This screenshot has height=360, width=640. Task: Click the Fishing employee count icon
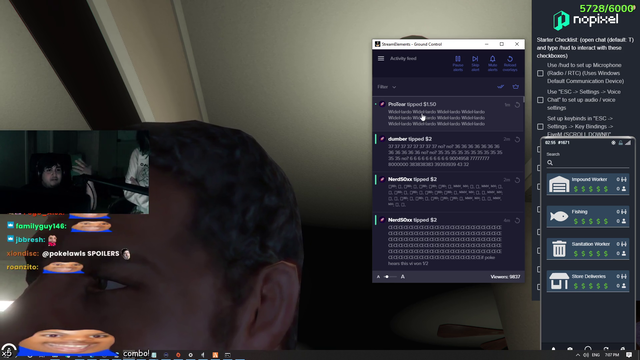tap(624, 221)
